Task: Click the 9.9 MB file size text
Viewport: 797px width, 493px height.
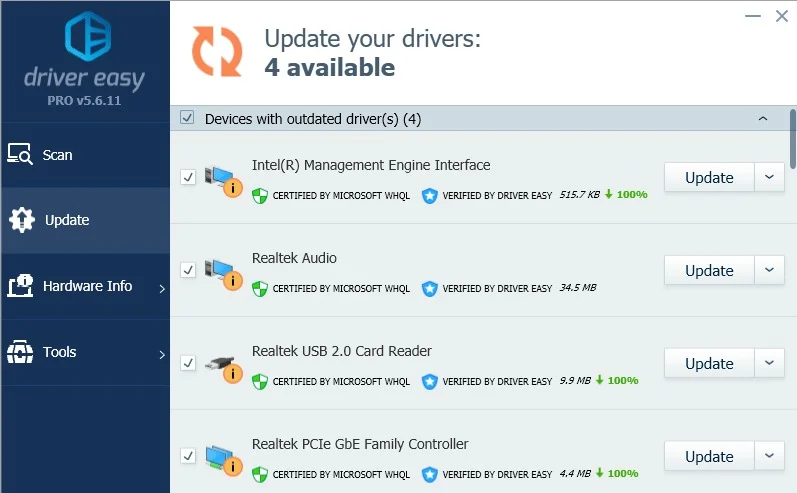Action: click(x=575, y=381)
